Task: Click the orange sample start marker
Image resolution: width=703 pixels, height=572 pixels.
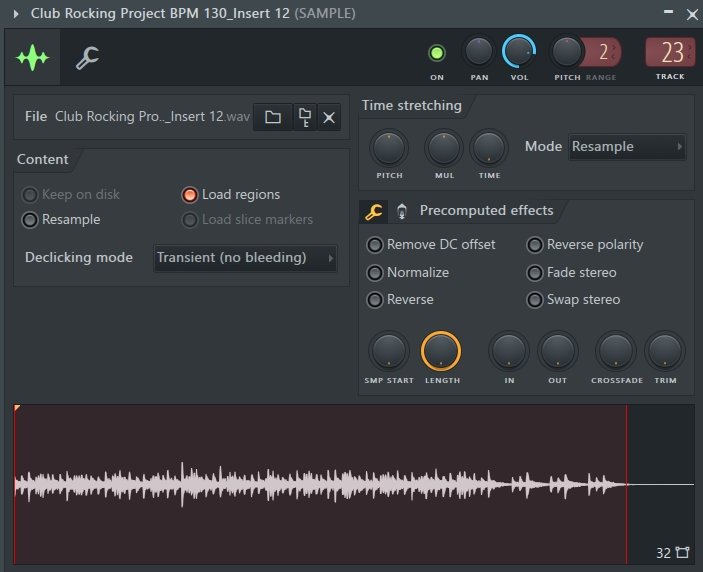Action: [17, 407]
